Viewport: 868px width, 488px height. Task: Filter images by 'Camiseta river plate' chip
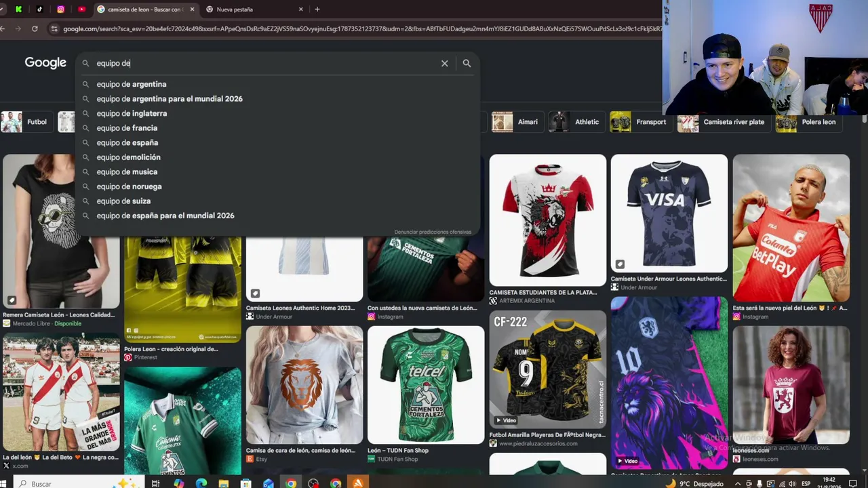[x=723, y=122]
